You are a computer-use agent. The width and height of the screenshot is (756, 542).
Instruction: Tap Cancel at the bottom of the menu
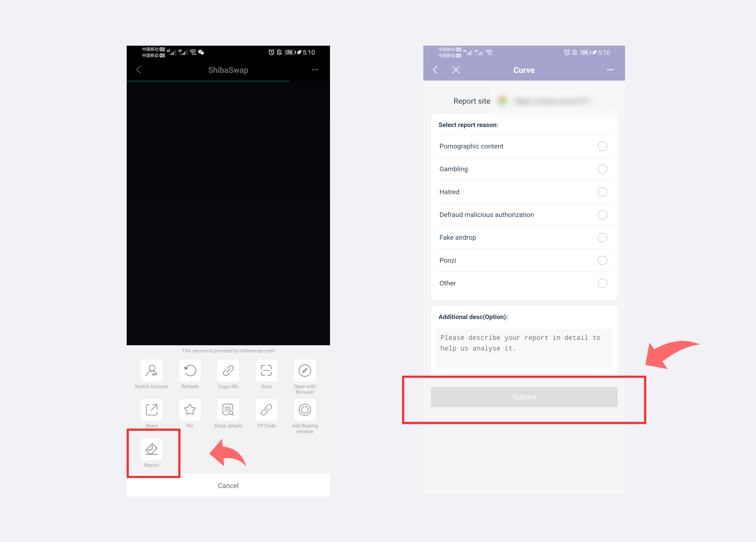(228, 485)
